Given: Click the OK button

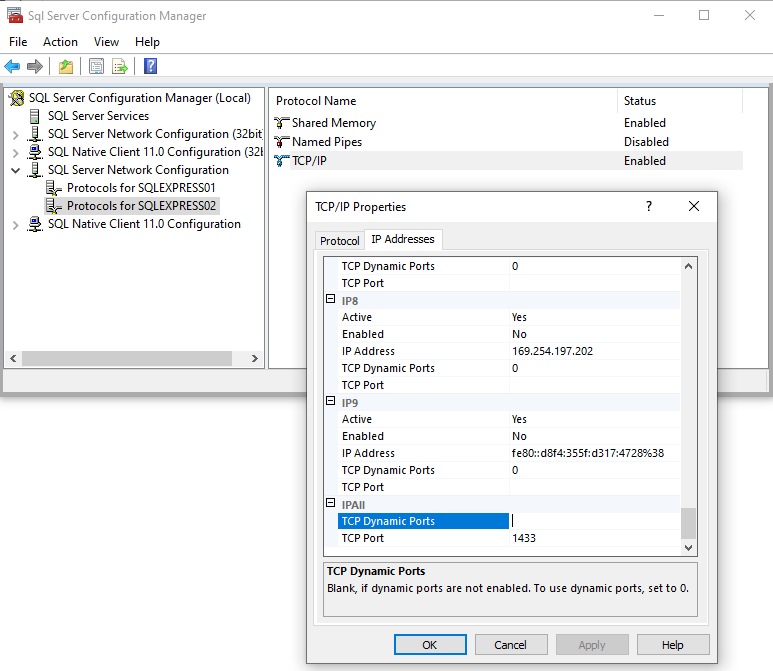Looking at the screenshot, I should click(x=430, y=645).
